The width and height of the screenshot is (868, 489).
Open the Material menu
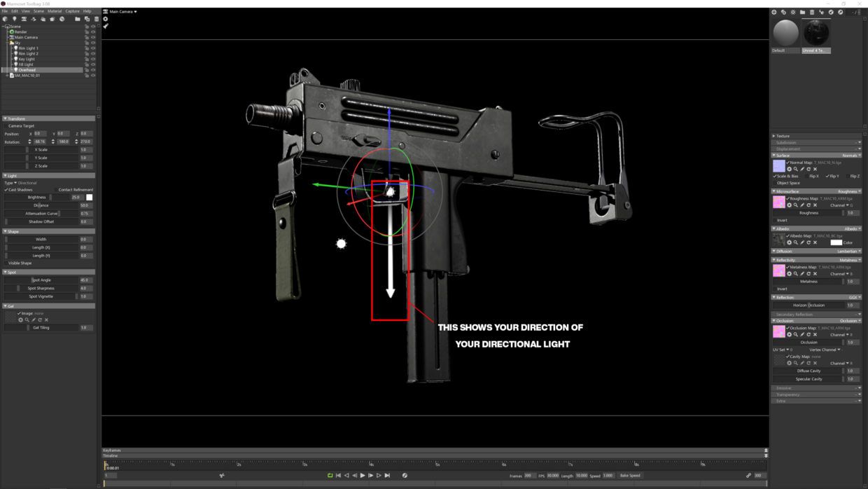tap(55, 11)
